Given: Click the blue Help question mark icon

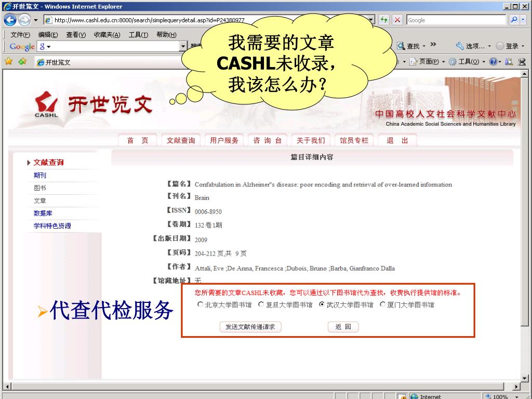Looking at the screenshot, I should coord(494,62).
